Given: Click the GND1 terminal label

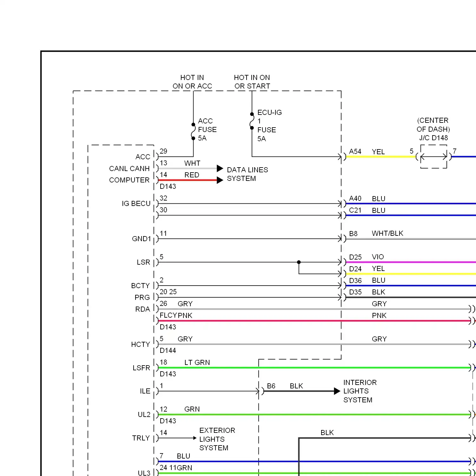Looking at the screenshot, I should coord(142,239).
